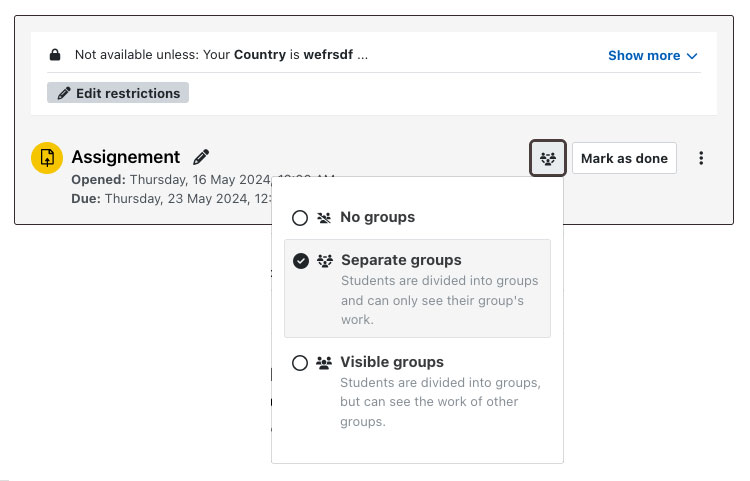Click the pencil icon beside Assignement title
This screenshot has height=481, width=750.
[x=201, y=157]
